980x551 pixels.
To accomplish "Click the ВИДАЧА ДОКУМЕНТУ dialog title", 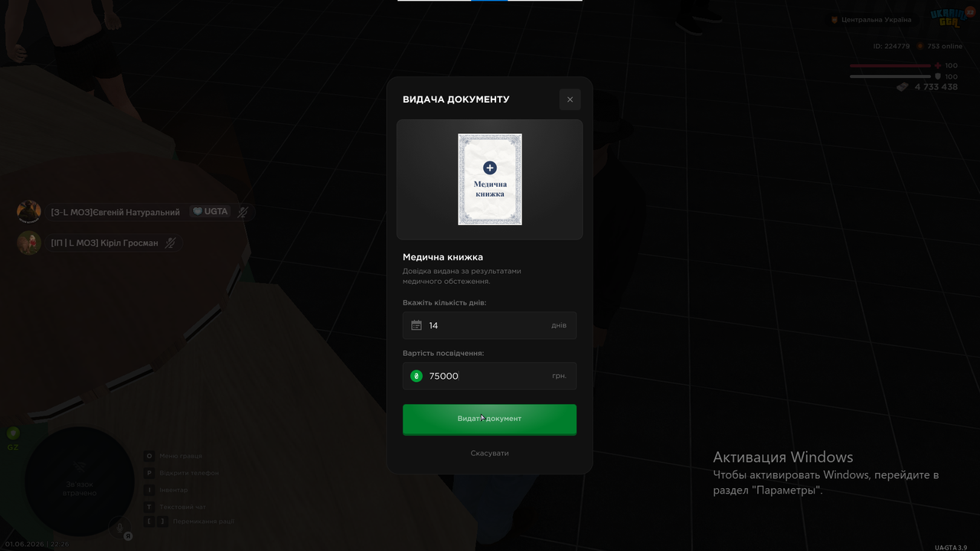I will click(456, 99).
